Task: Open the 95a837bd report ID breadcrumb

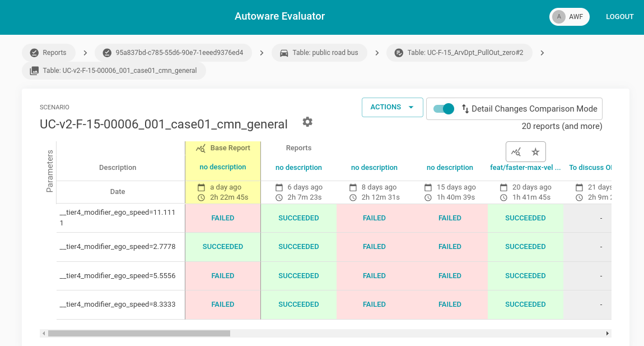Action: [x=173, y=53]
